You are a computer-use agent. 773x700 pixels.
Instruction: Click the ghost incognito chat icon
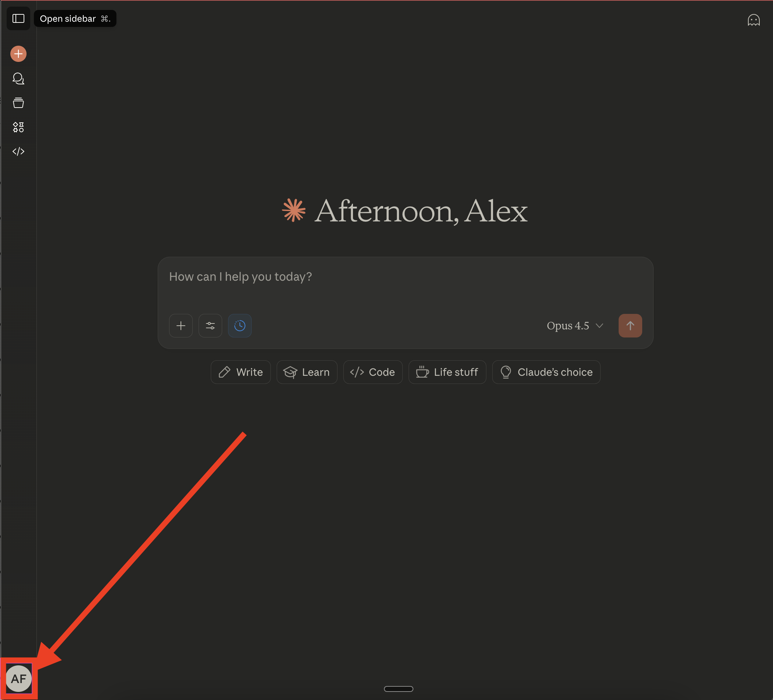753,20
